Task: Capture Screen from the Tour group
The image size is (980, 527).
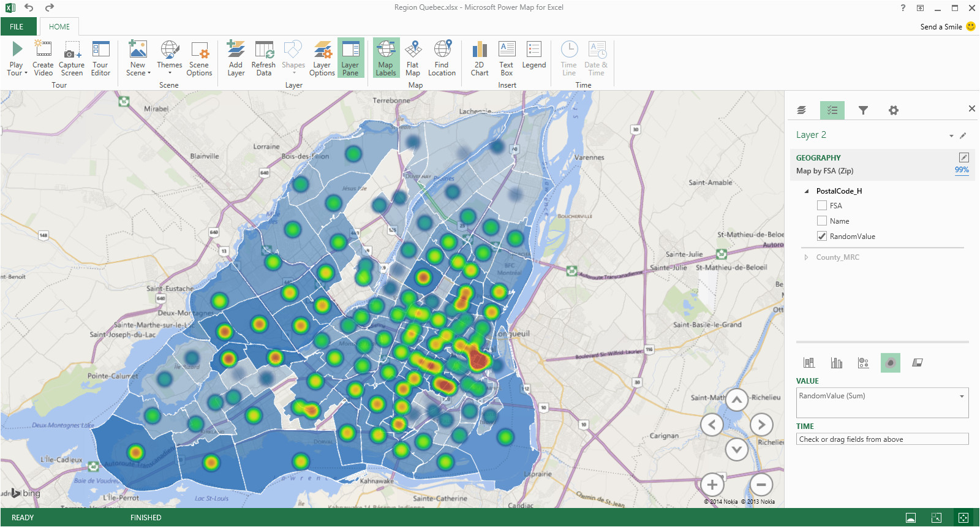Action: pos(72,59)
